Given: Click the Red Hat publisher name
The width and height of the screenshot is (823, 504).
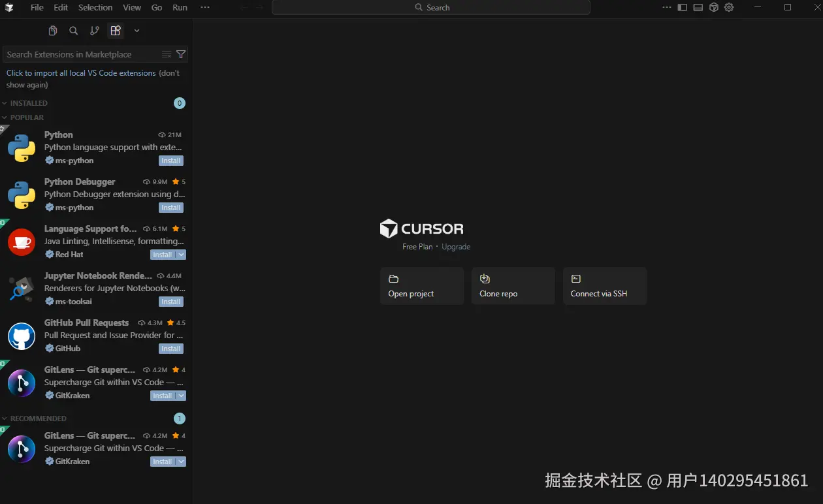Looking at the screenshot, I should pos(69,255).
